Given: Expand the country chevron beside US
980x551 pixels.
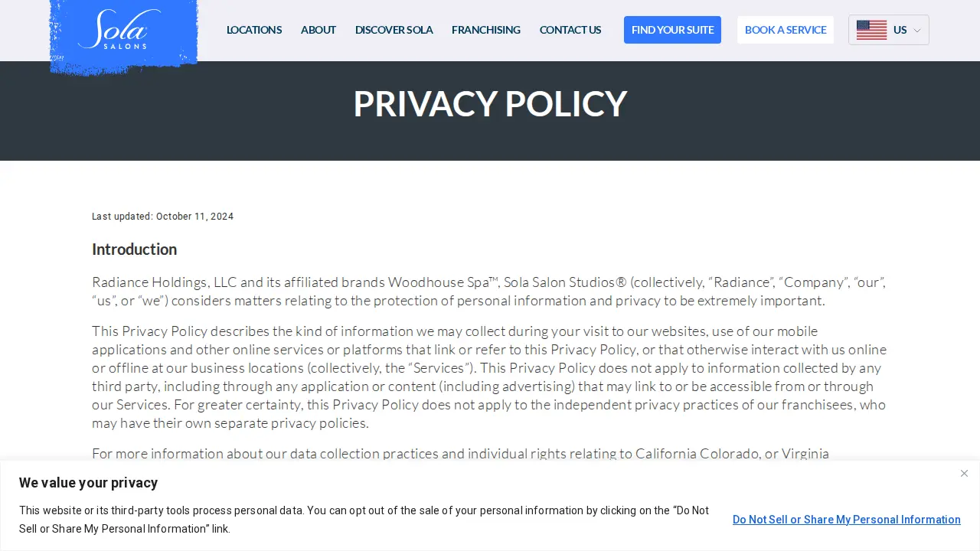Looking at the screenshot, I should [x=917, y=31].
